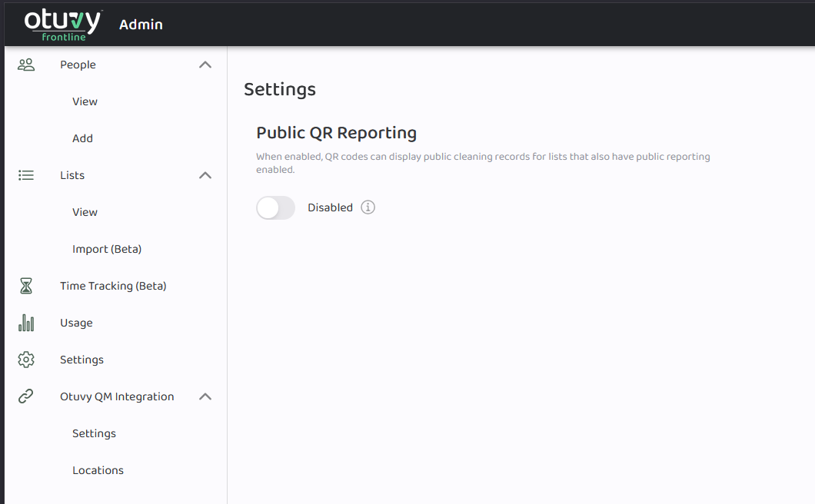Screen dimensions: 815x504
Task: Open View under Lists
Action: click(85, 212)
